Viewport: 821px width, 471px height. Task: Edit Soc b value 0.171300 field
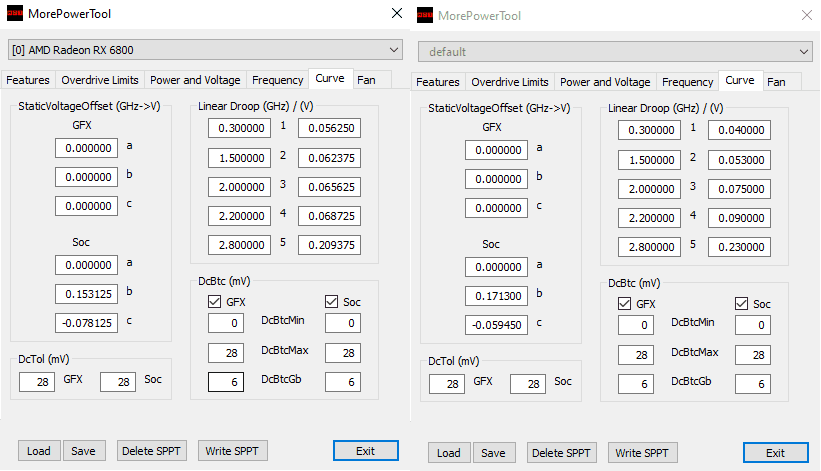pyautogui.click(x=496, y=296)
